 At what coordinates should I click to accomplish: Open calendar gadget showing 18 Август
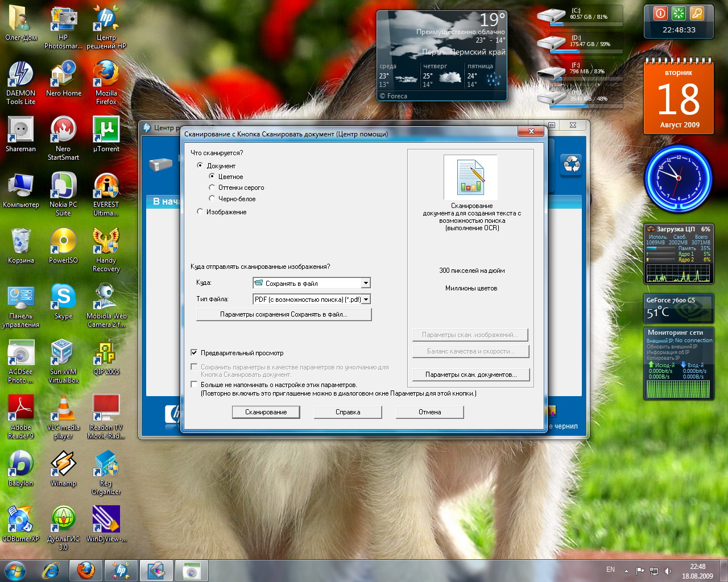click(679, 97)
